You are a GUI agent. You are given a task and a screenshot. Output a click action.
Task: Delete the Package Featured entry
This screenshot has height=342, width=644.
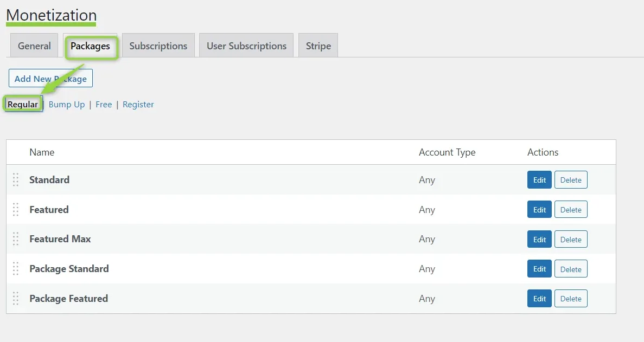click(x=571, y=299)
